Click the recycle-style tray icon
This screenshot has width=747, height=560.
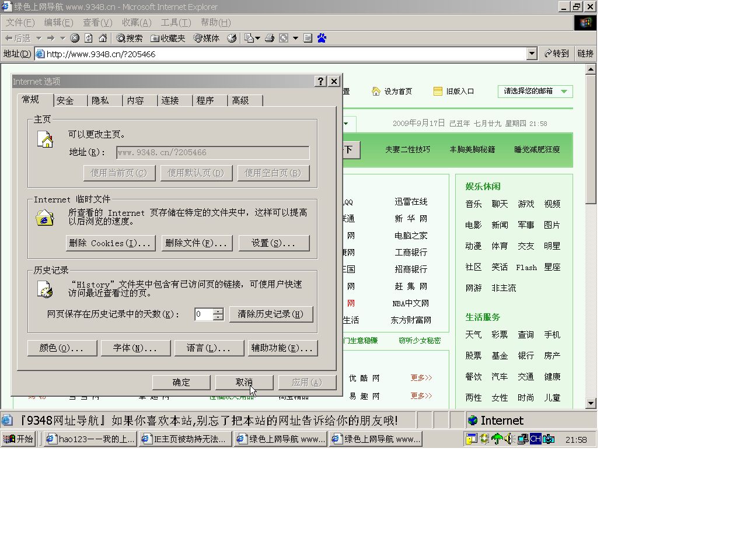(x=484, y=439)
